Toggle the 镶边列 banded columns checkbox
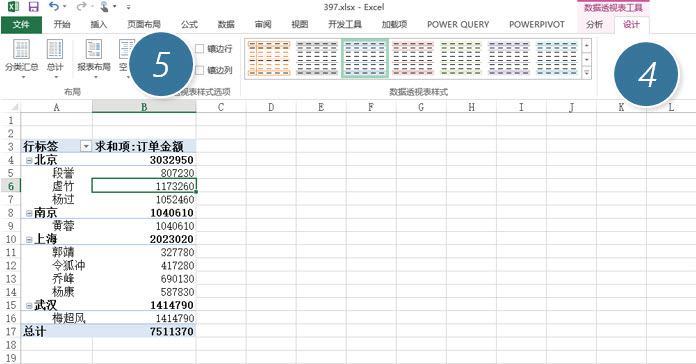 point(200,70)
